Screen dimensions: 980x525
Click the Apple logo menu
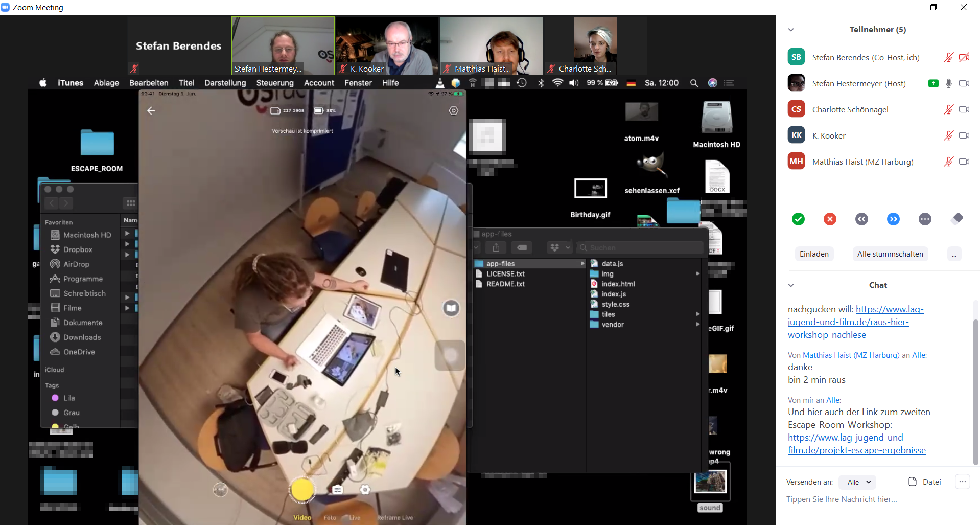43,83
